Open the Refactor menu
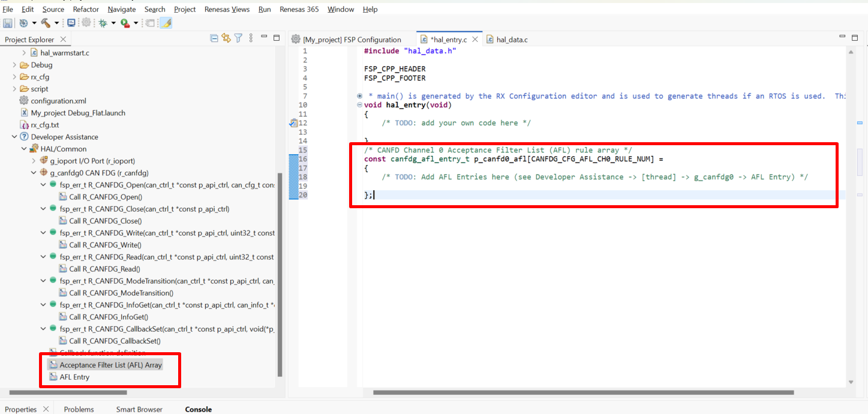This screenshot has width=868, height=414. (x=86, y=9)
